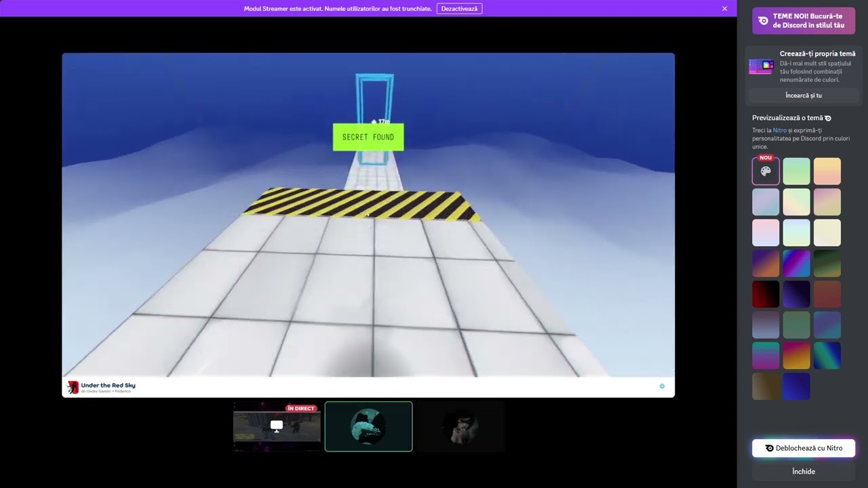Viewport: 868px width, 488px height.
Task: Click the Deblochează cu Nitro button
Action: [804, 448]
